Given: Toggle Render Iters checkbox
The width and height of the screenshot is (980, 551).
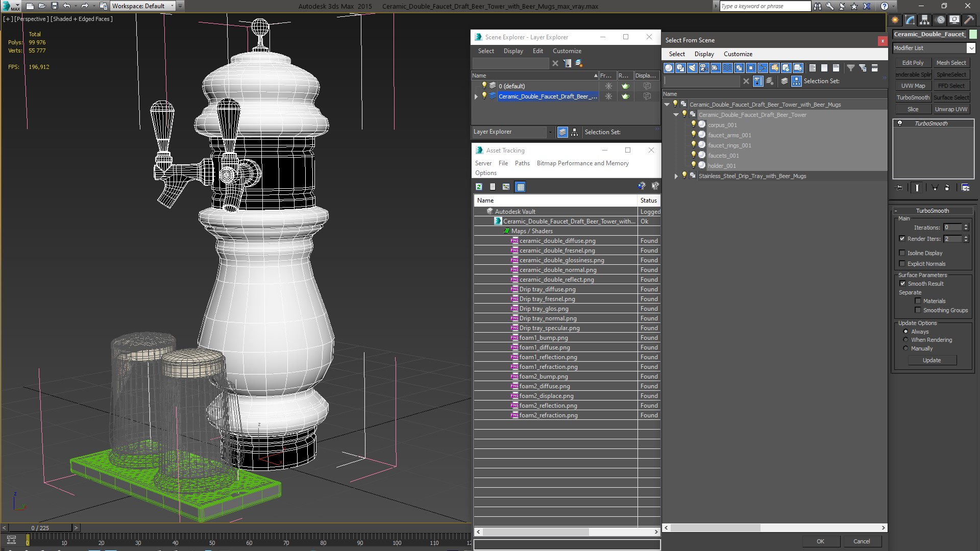Looking at the screenshot, I should coord(902,239).
